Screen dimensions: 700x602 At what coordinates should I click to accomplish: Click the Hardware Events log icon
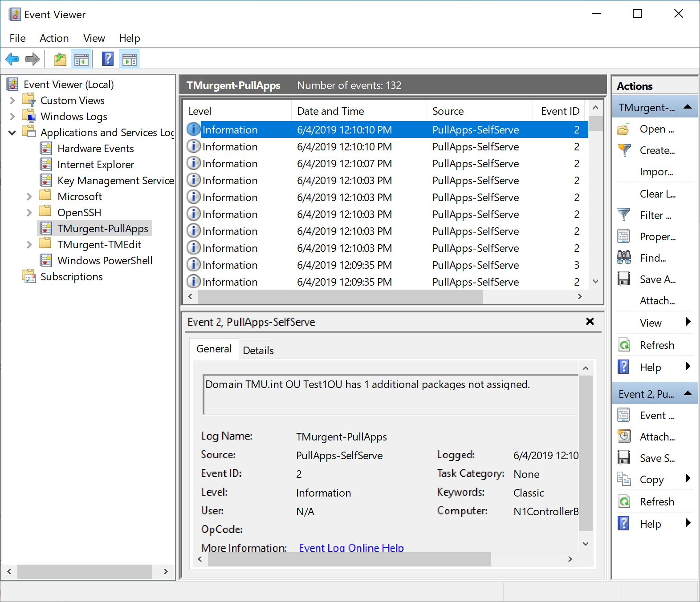tap(45, 148)
